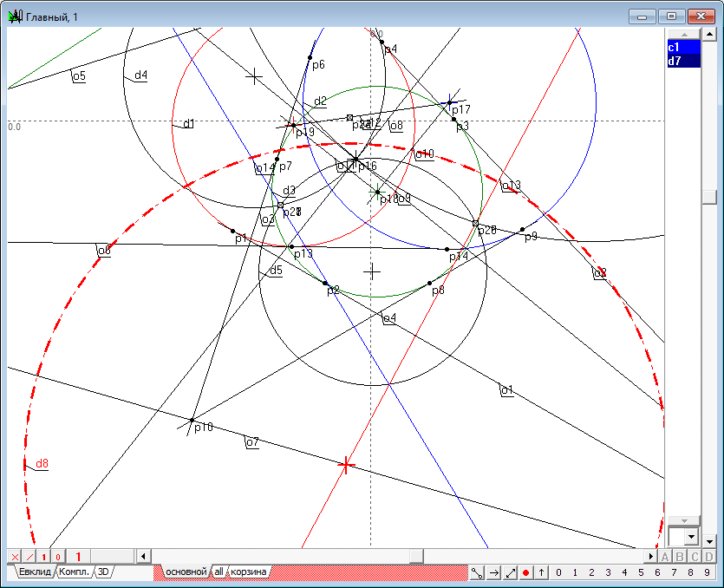Select the o1 line label
Viewport: 724px width, 588px height.
pyautogui.click(x=507, y=390)
